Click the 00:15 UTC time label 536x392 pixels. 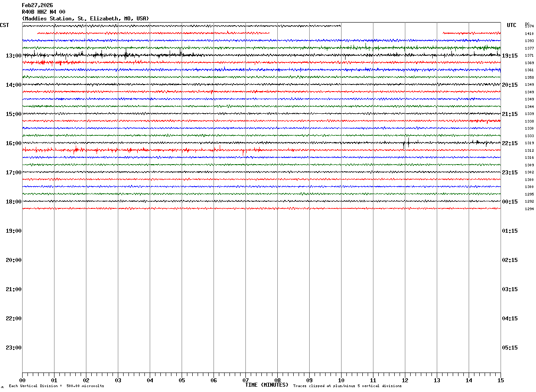[x=510, y=202]
